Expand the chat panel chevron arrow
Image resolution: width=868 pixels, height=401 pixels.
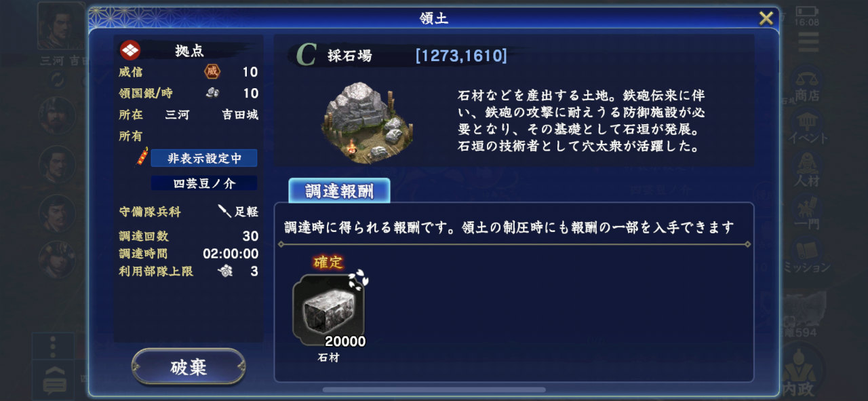tap(54, 369)
